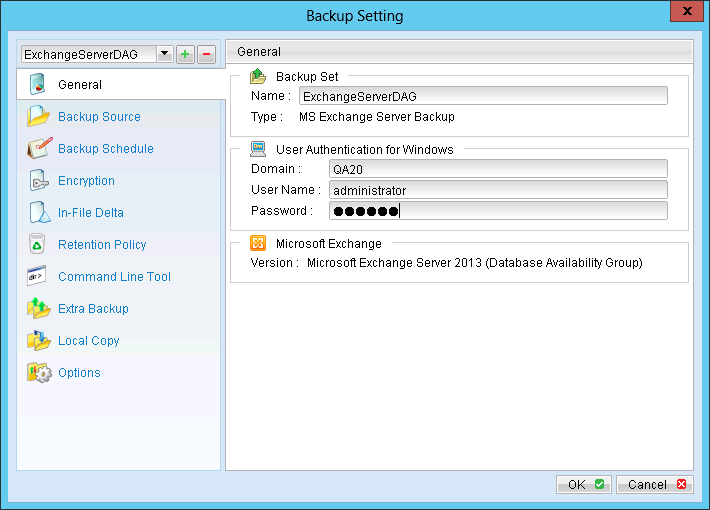Image resolution: width=710 pixels, height=510 pixels.
Task: Open the Backup Schedule settings section
Action: (106, 149)
